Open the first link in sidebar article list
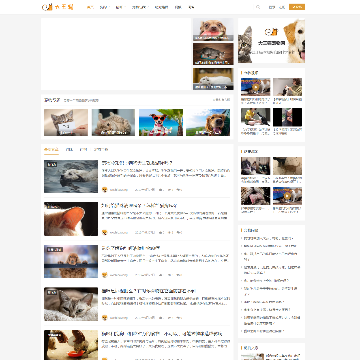 pyautogui.click(x=268, y=239)
